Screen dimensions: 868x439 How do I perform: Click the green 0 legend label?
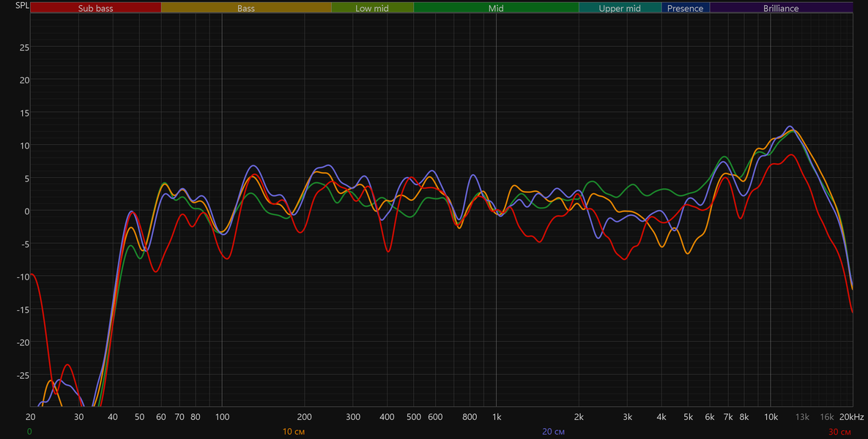click(29, 431)
